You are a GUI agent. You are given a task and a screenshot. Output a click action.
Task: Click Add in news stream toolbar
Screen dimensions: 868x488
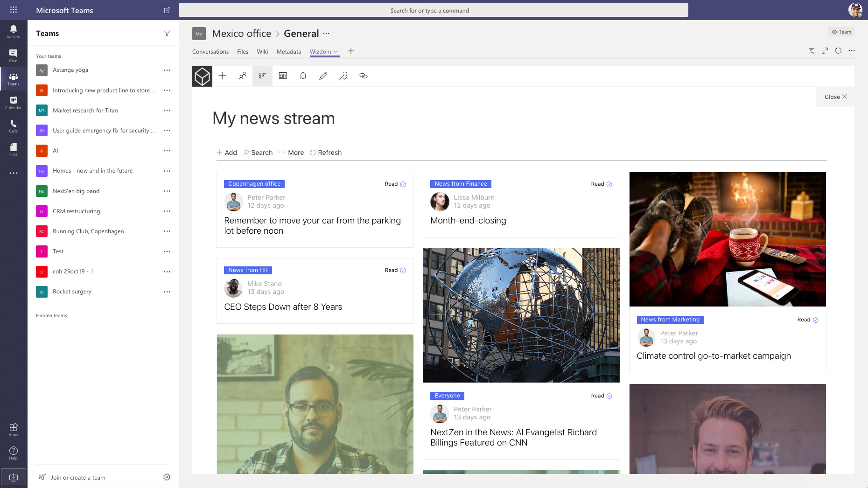click(x=227, y=153)
